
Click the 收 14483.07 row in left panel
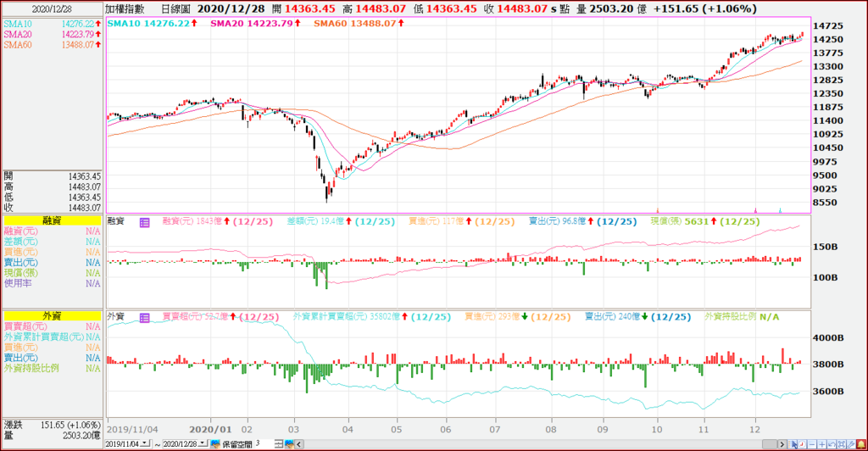[x=52, y=208]
